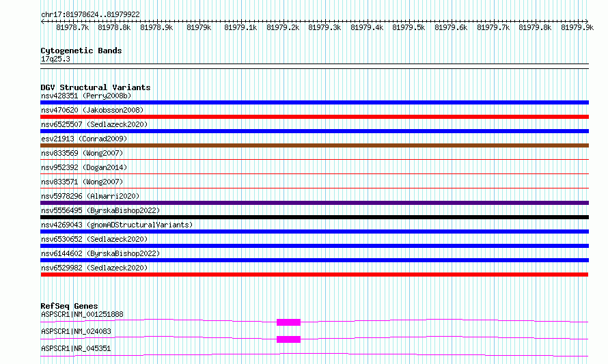This screenshot has width=608, height=364.
Task: Click the 81978.7k ruler tick label
Action: coord(72,27)
